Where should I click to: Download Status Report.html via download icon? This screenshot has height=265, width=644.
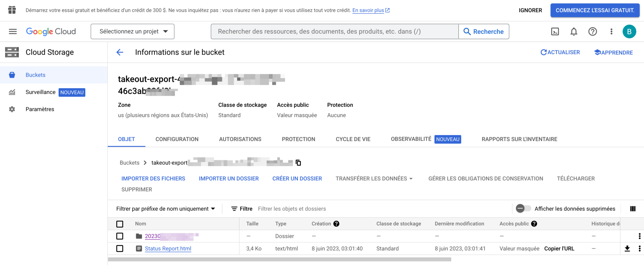coord(627,248)
